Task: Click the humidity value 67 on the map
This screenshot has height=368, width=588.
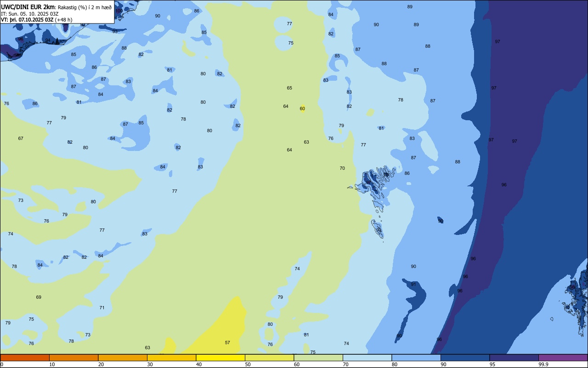Action: pyautogui.click(x=21, y=138)
